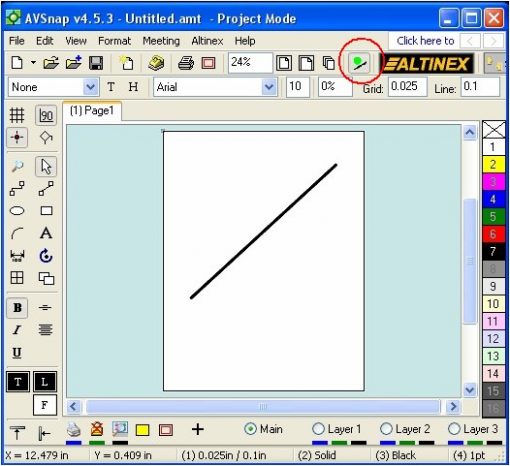The image size is (510, 466).
Task: Open the Meeting menu
Action: click(x=161, y=41)
